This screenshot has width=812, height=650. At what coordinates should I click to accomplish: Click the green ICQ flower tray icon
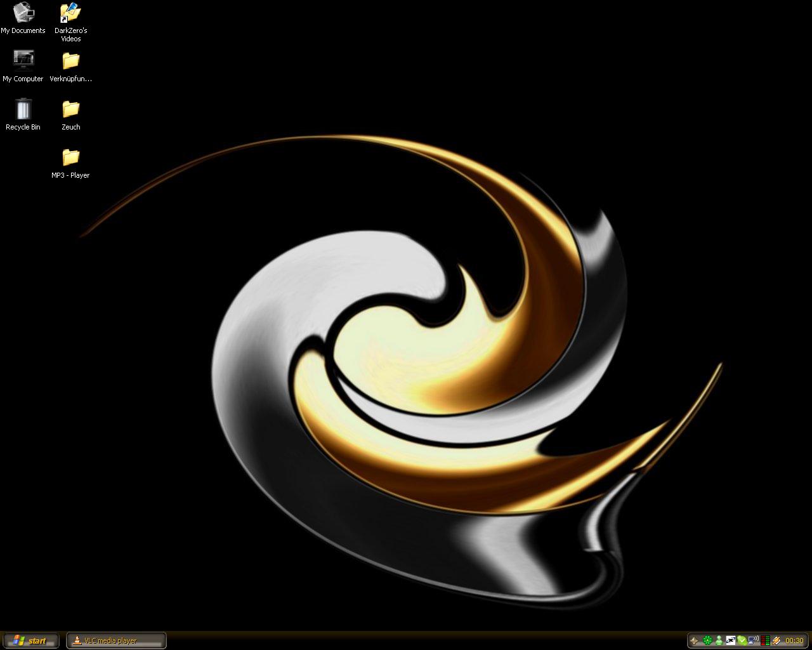click(x=707, y=640)
